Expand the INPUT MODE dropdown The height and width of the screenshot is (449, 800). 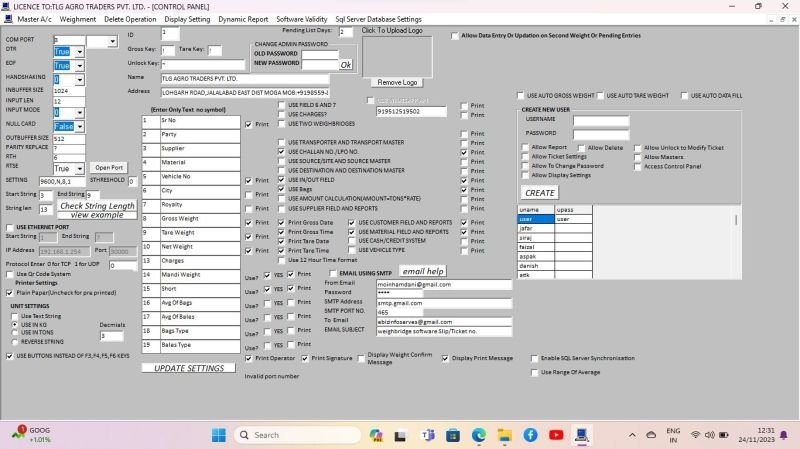click(x=80, y=113)
